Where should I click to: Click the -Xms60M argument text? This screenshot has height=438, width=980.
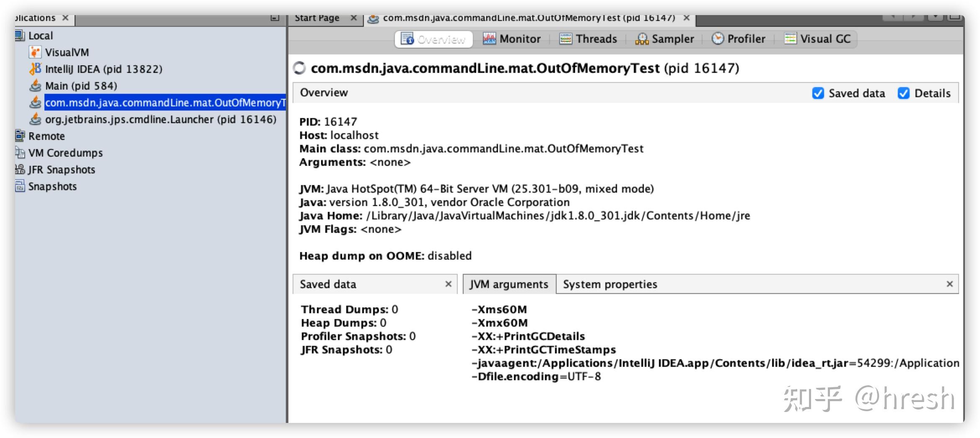[x=499, y=309]
